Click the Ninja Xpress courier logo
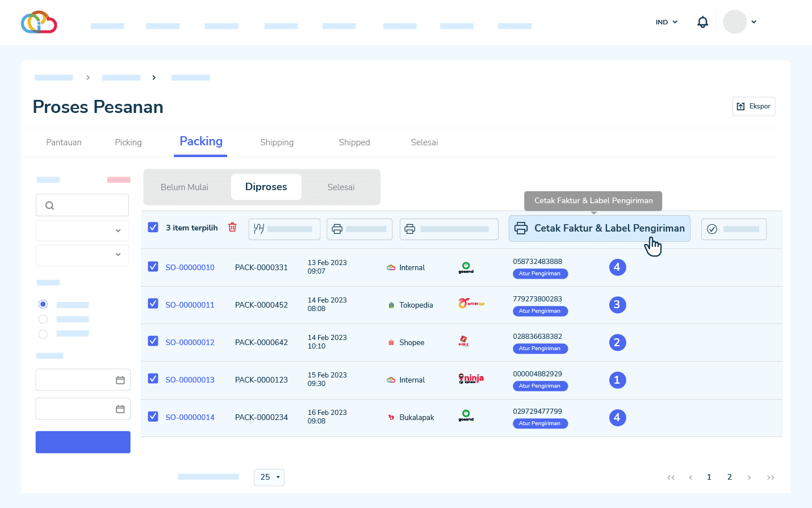Viewport: 812px width, 508px height. click(471, 379)
